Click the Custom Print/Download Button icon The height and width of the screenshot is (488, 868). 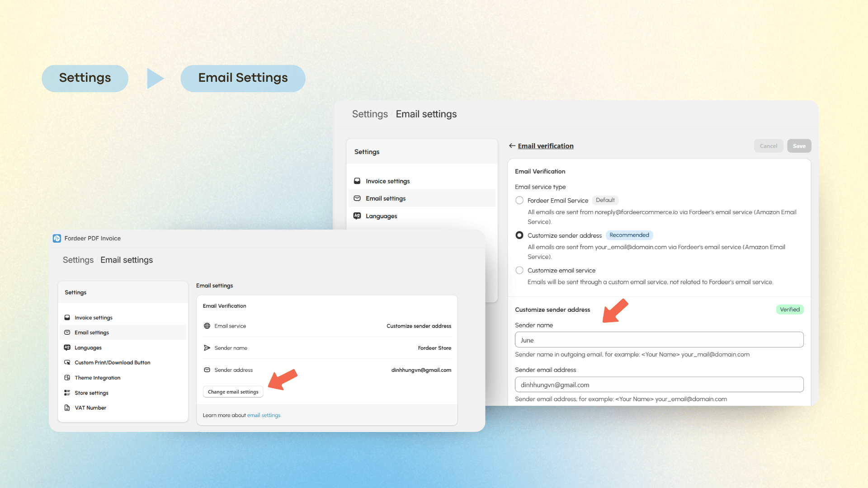(x=67, y=362)
